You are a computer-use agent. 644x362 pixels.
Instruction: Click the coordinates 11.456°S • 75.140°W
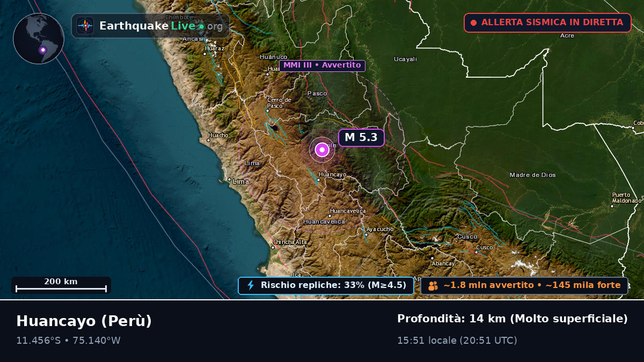coord(68,341)
